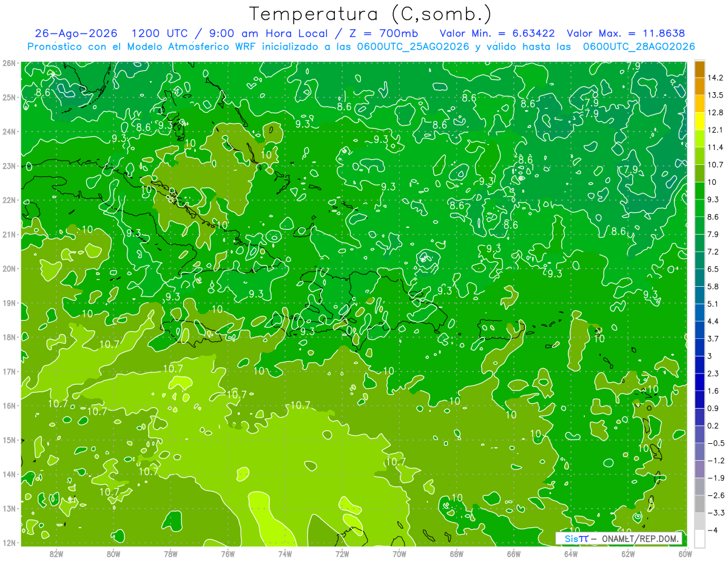Pick the purple swatch between -1.9 and -1.2
Screen dimensions: 728x562
(699, 469)
